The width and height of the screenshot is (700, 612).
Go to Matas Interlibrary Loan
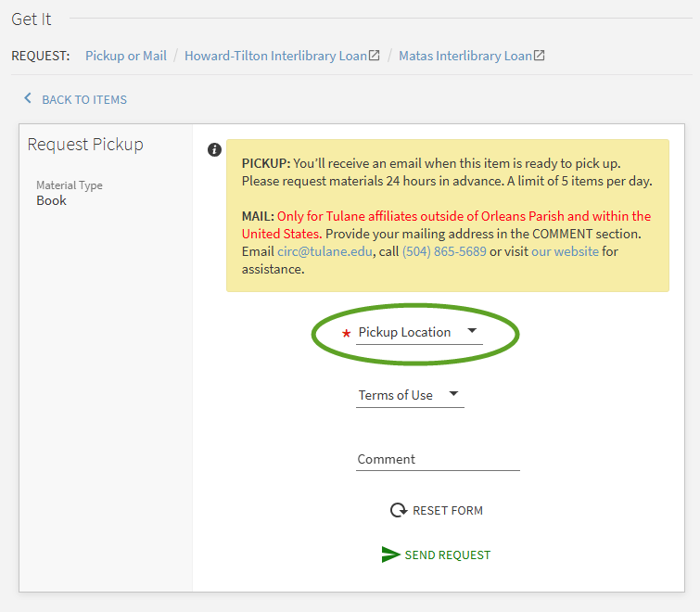pyautogui.click(x=465, y=56)
